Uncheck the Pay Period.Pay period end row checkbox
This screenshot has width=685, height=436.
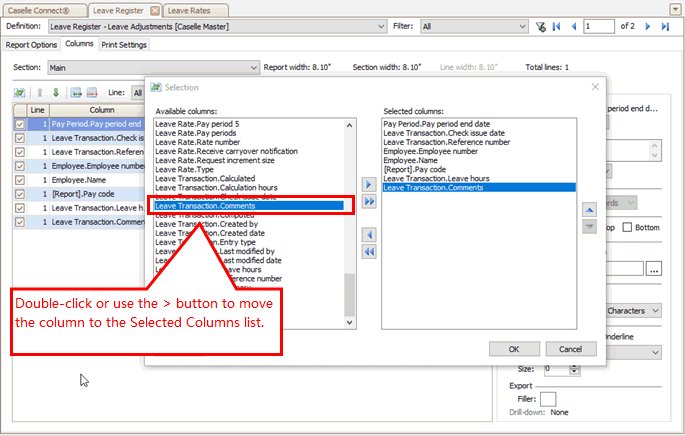click(x=20, y=124)
